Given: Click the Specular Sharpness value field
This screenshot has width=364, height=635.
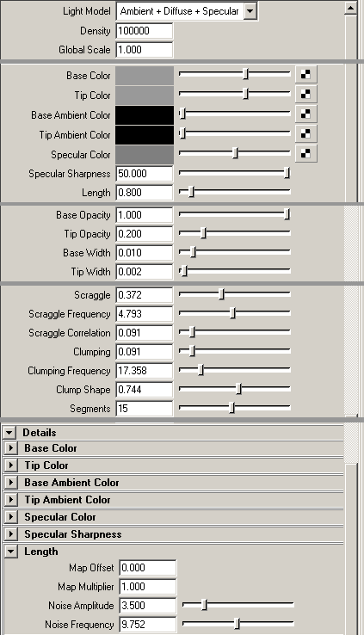Looking at the screenshot, I should coord(145,174).
